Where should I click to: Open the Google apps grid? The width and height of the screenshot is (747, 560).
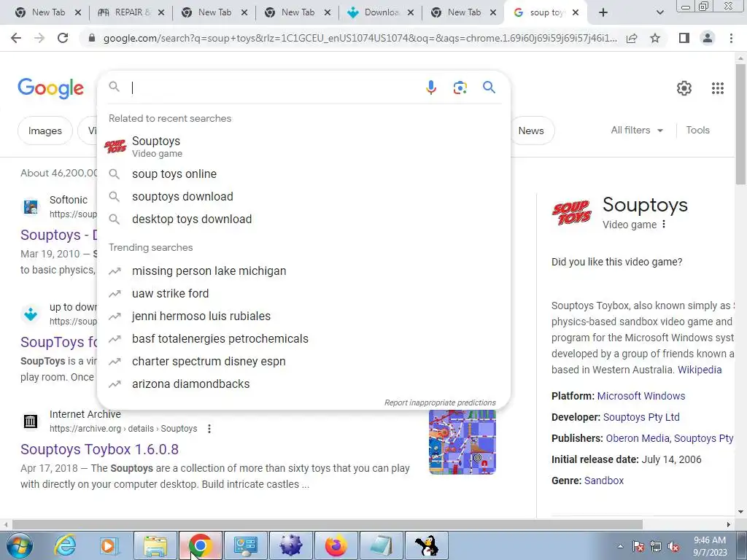click(718, 88)
